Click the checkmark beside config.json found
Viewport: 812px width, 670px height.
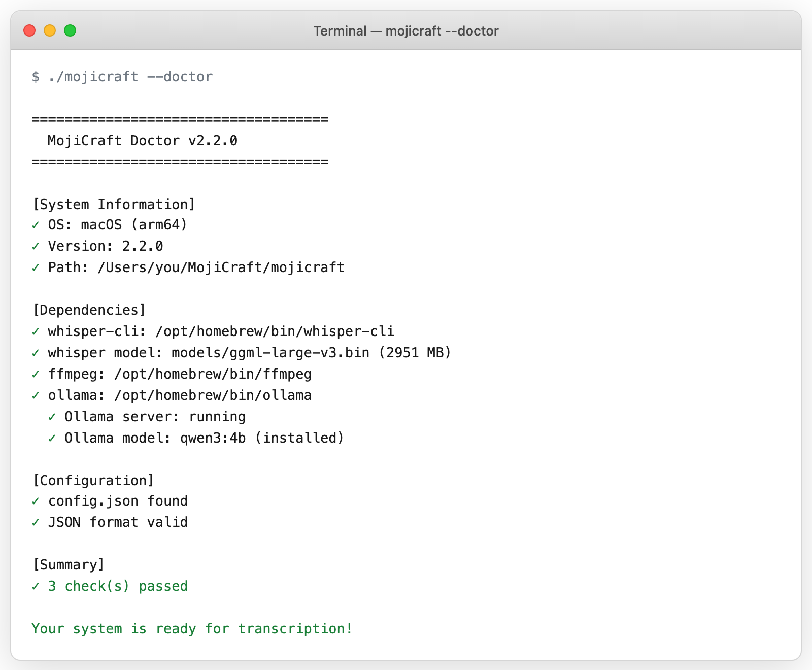[36, 501]
